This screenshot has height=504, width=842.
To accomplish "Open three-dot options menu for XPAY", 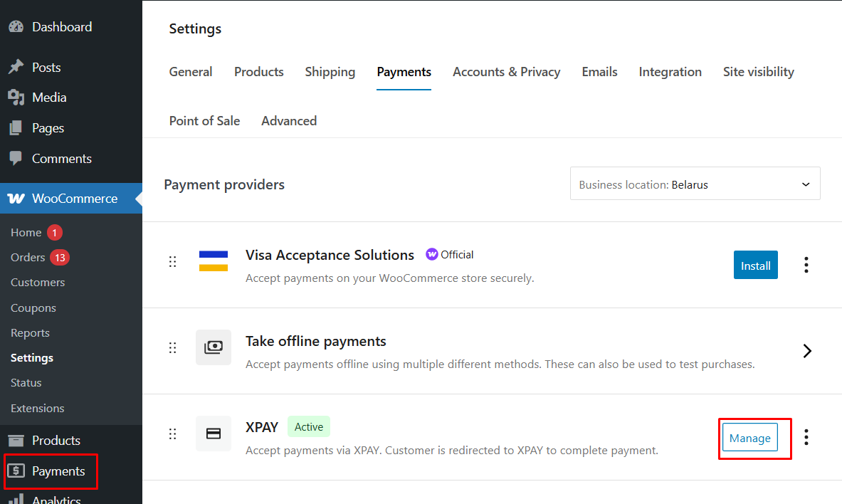I will 806,437.
